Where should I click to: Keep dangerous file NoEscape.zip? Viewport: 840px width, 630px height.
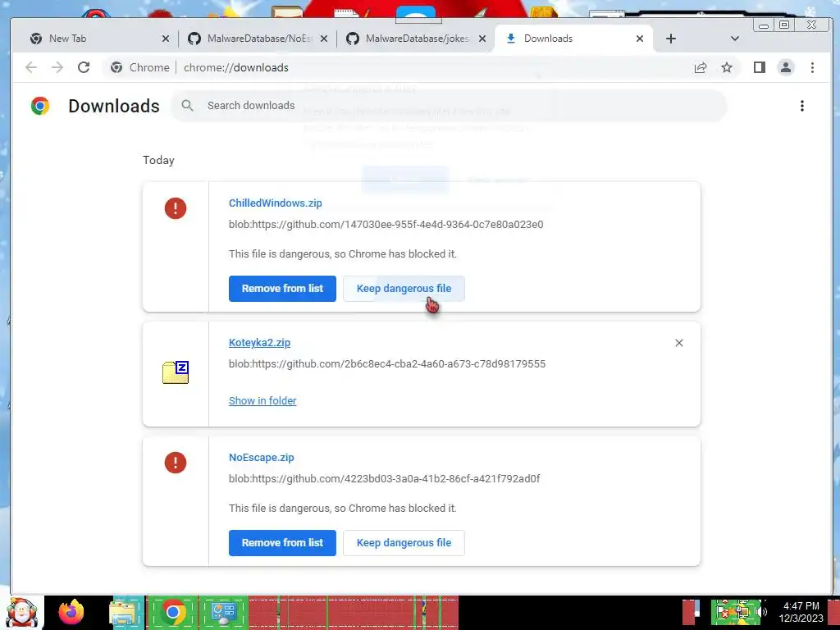coord(404,543)
